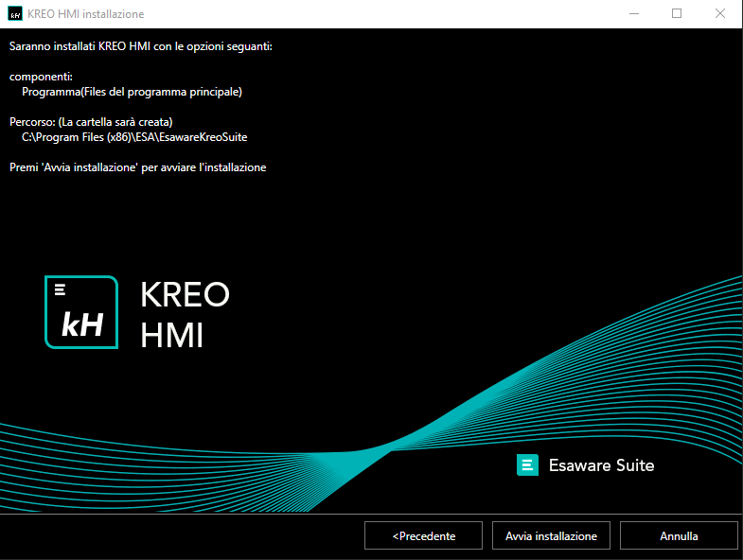
Task: Minimize the installer window
Action: [x=633, y=14]
